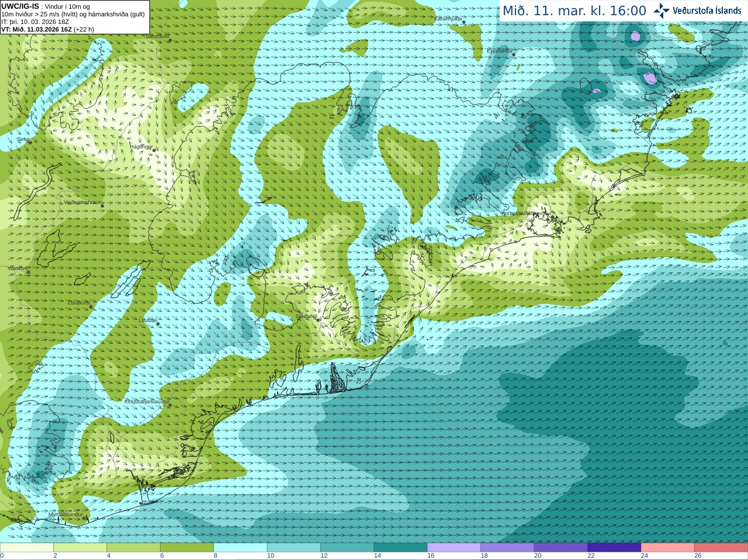The width and height of the screenshot is (748, 560).
Task: Select the Vatnsfell station label
Action: pyautogui.click(x=18, y=268)
